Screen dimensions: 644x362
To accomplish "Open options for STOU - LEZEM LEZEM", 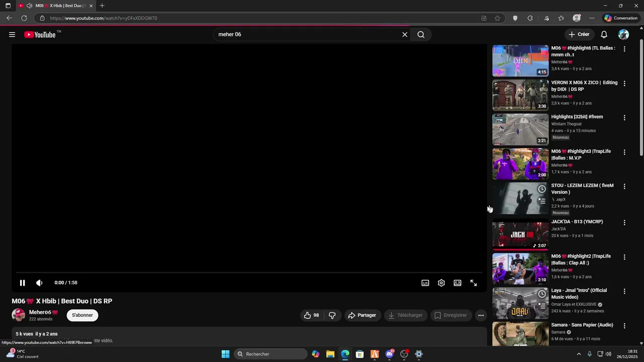I will point(624,186).
